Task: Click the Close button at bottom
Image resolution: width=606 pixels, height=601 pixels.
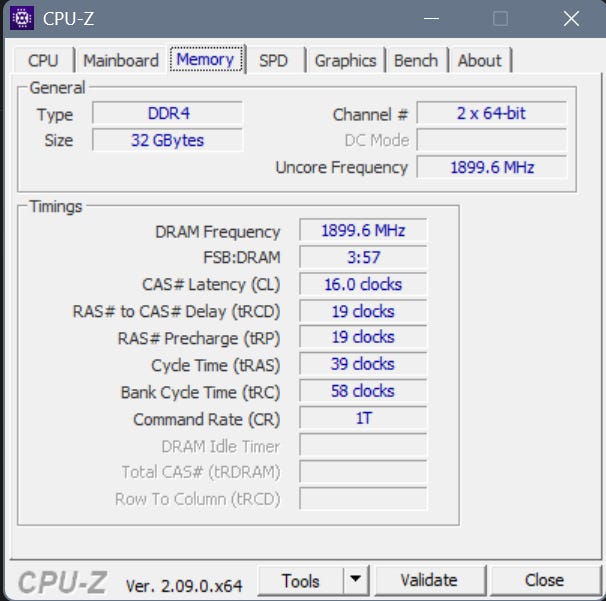Action: [544, 581]
